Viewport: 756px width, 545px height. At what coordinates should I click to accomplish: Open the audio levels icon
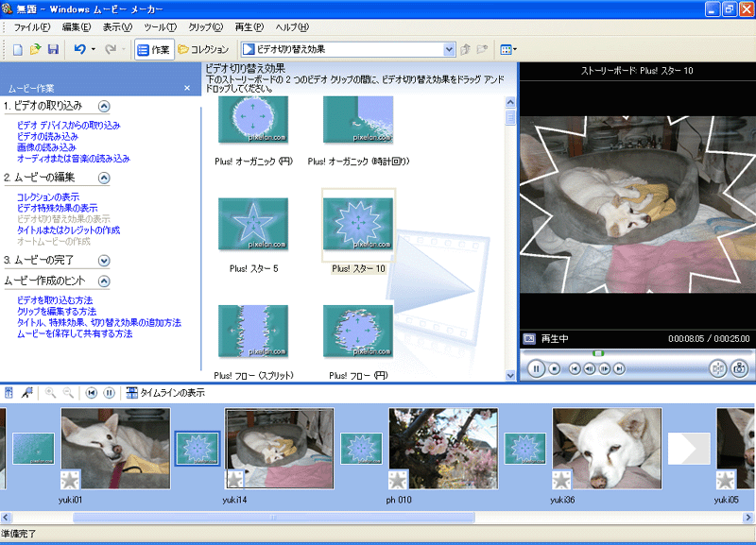pos(9,393)
